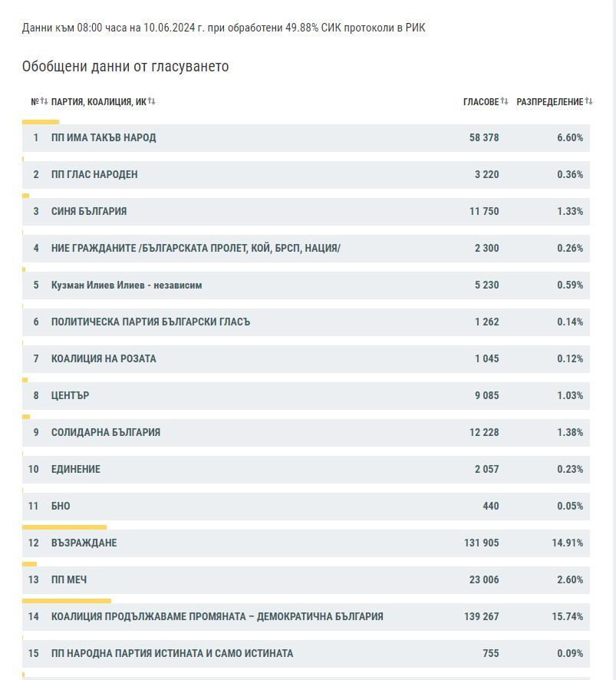Sort by number column arrows icon
The width and height of the screenshot is (616, 680).
click(x=44, y=101)
